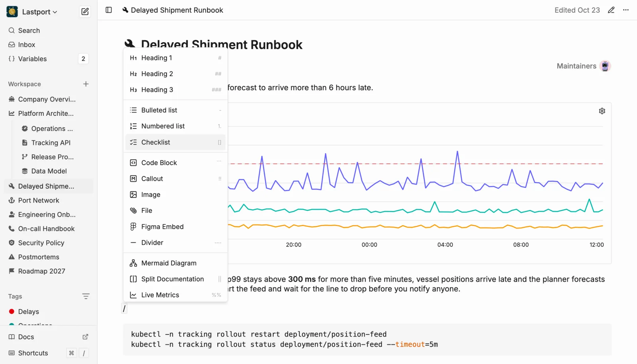Click the Maintainers label
The width and height of the screenshot is (637, 364).
point(576,66)
